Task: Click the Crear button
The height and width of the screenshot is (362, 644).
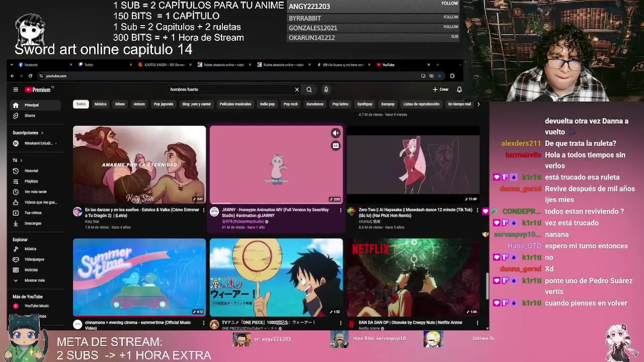Action: 440,89
